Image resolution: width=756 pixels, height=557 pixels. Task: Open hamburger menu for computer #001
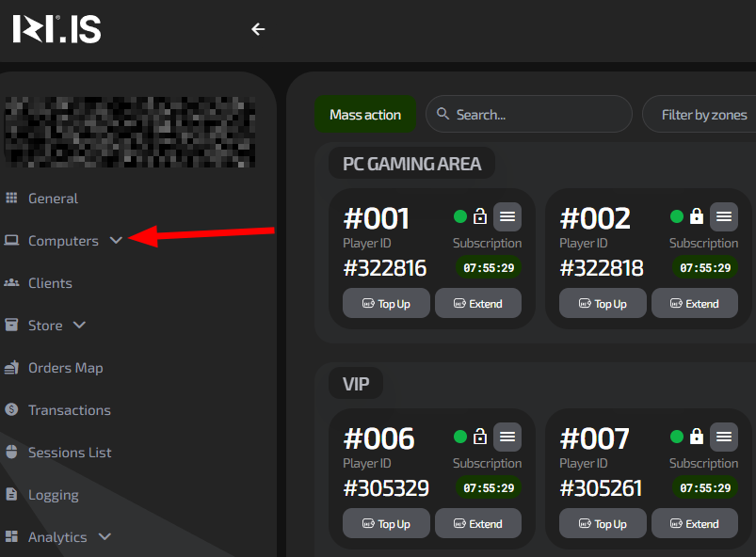507,216
